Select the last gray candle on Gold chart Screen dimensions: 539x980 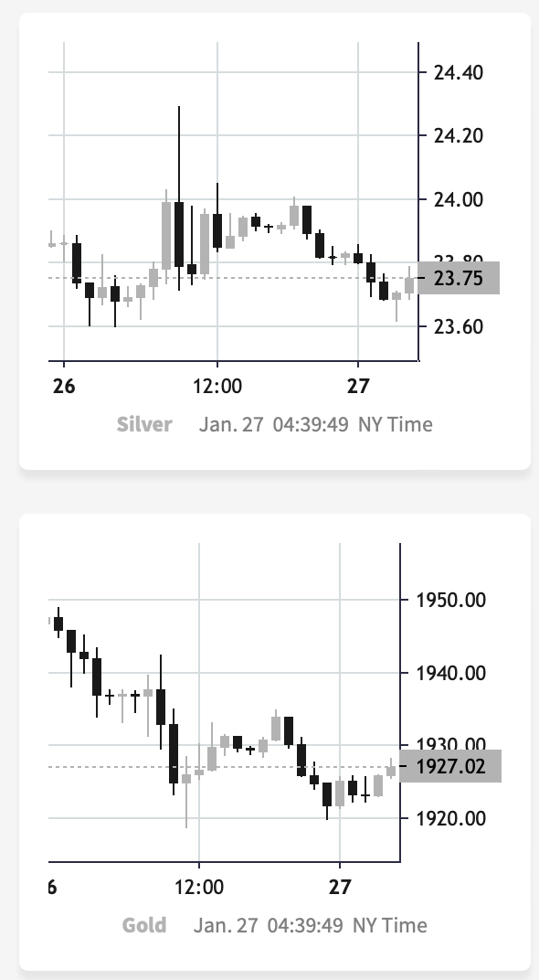tap(391, 770)
